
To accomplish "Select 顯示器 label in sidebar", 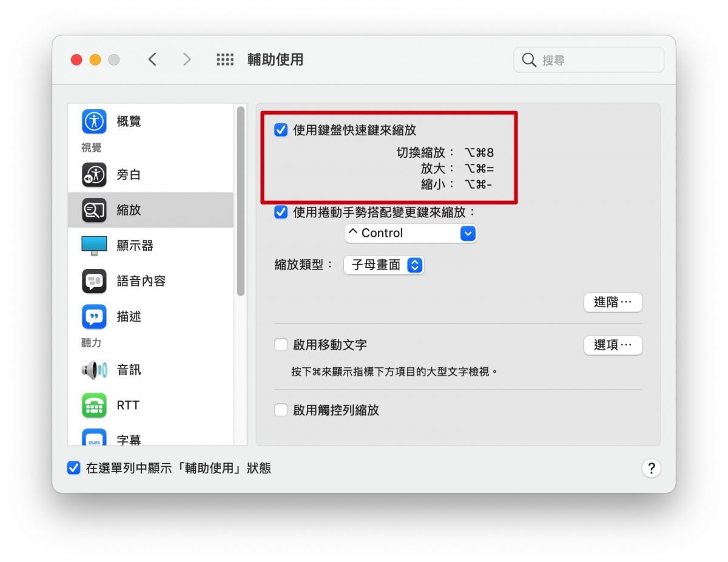I will pyautogui.click(x=135, y=246).
